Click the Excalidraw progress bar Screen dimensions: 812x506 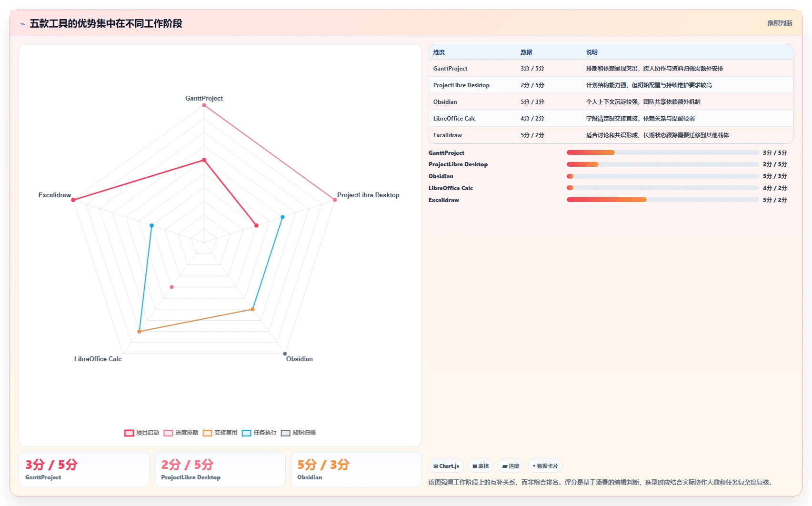pos(662,200)
